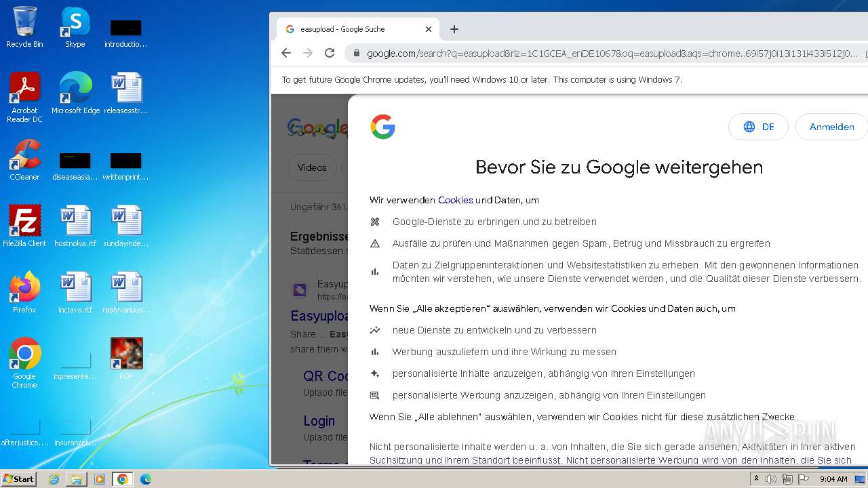Open Windows Media Player from taskbar
868x488 pixels.
click(x=100, y=479)
